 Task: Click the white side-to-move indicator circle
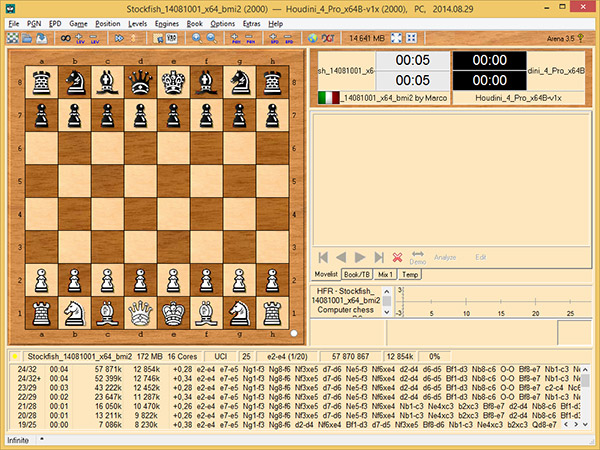point(294,333)
